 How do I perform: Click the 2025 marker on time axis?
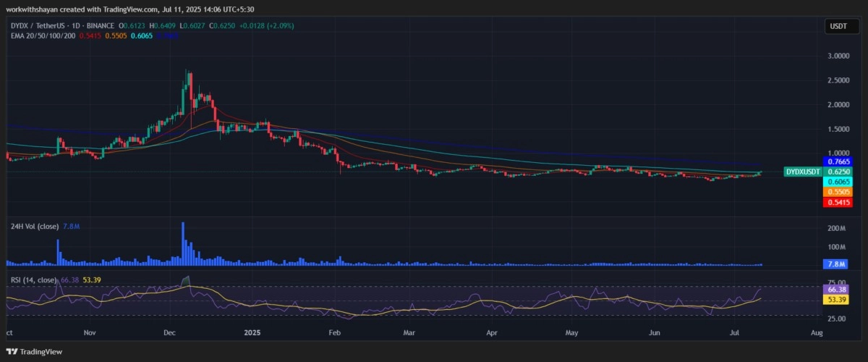click(253, 333)
